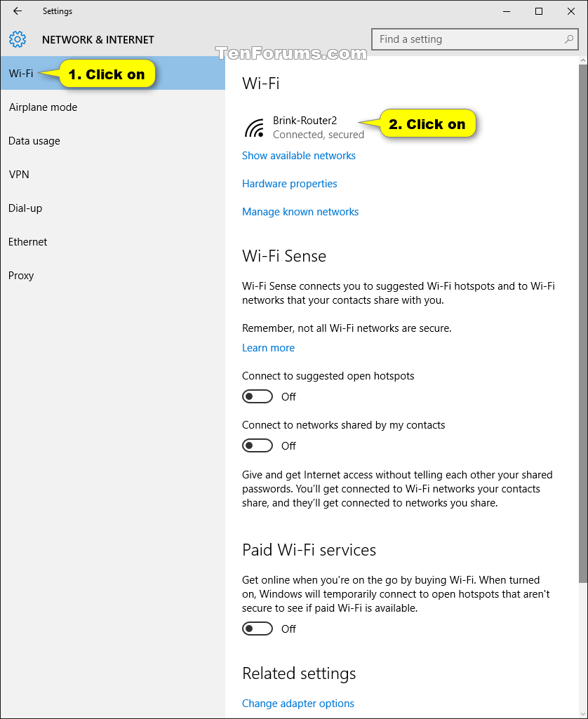Click in the Find a setting field

tap(475, 39)
